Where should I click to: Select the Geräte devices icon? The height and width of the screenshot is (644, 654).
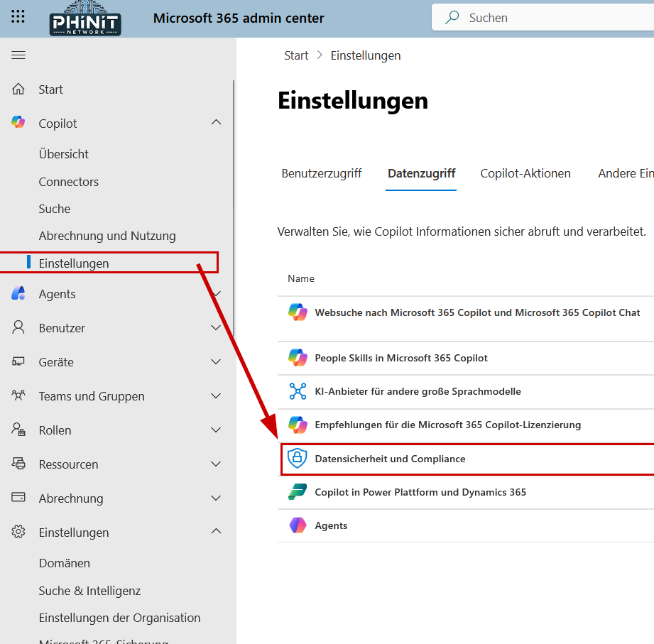click(x=18, y=361)
